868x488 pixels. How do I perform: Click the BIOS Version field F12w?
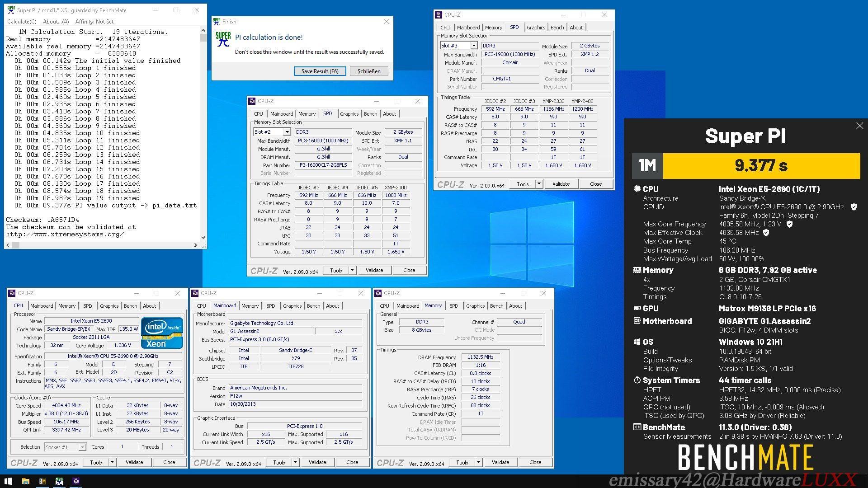pyautogui.click(x=295, y=396)
